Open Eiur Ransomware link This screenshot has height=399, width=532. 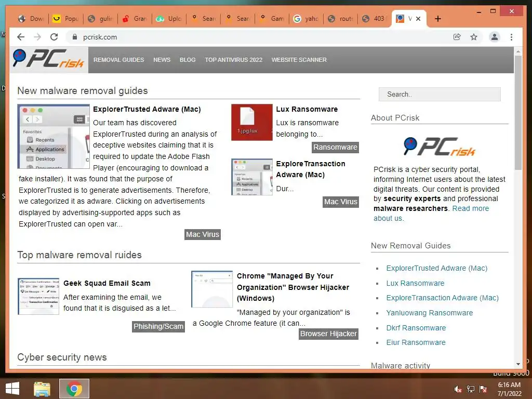click(416, 343)
